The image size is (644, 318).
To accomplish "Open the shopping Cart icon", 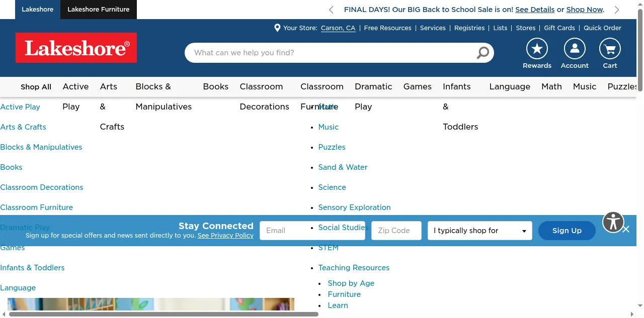I will pos(610,49).
